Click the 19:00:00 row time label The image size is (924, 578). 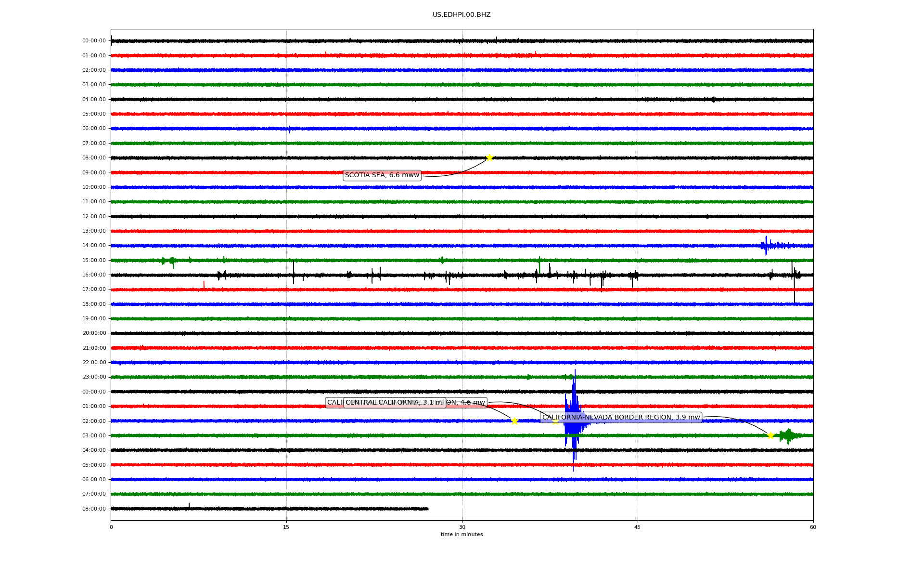[94, 318]
